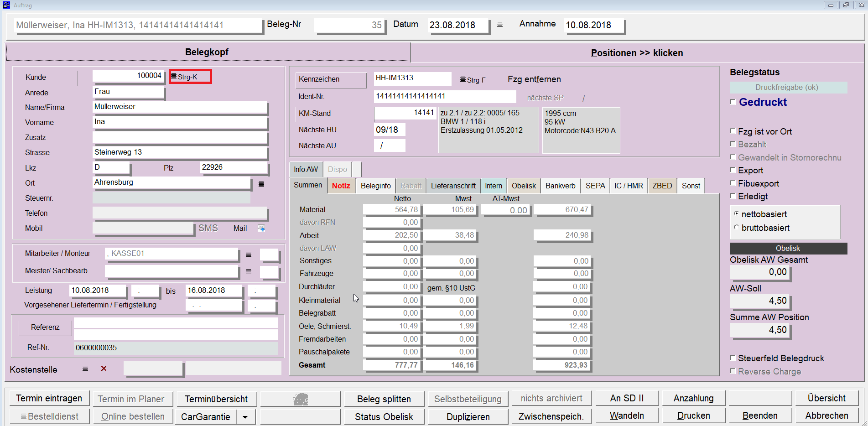
Task: Click the Strg-K customer lookup button
Action: pyautogui.click(x=190, y=77)
